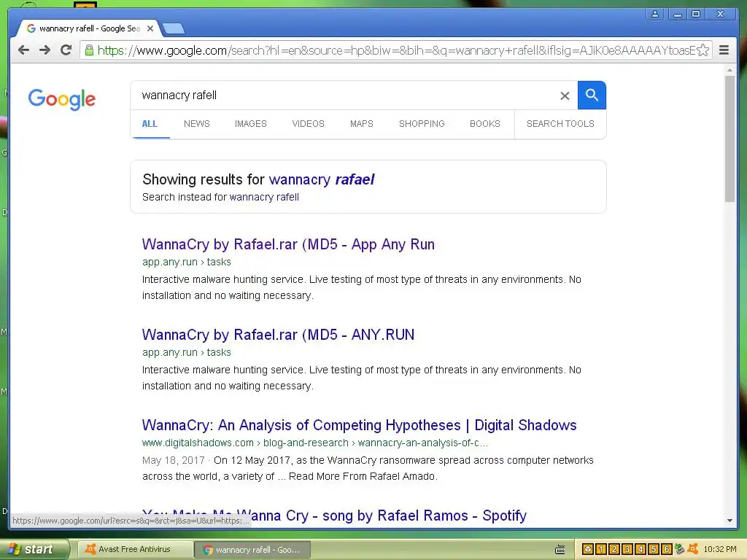Search instead for 'wannacry rafell'
This screenshot has height=560, width=747.
tap(264, 197)
